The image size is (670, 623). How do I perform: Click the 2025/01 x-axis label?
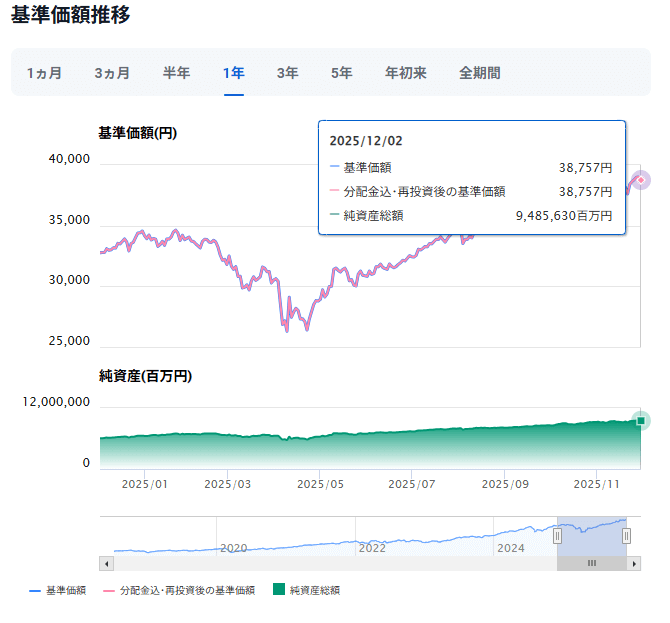click(x=144, y=484)
